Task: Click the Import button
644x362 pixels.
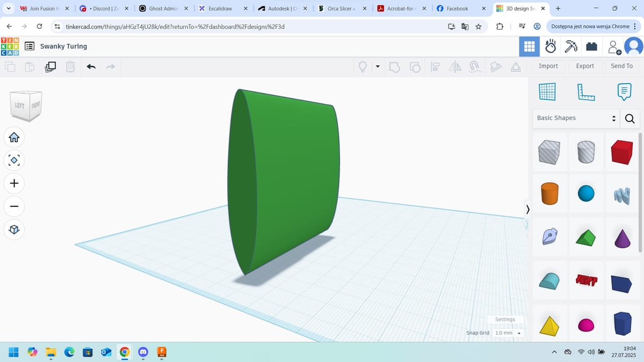Action: coord(548,66)
